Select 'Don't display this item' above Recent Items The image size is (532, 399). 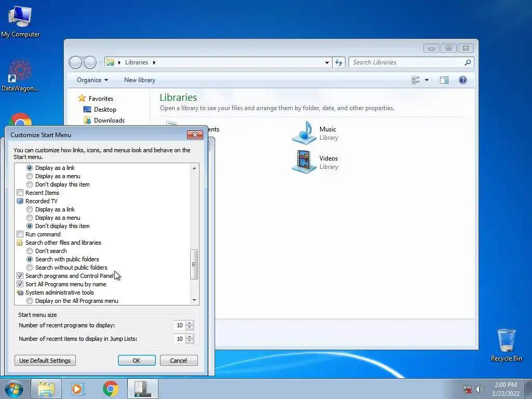coord(30,184)
